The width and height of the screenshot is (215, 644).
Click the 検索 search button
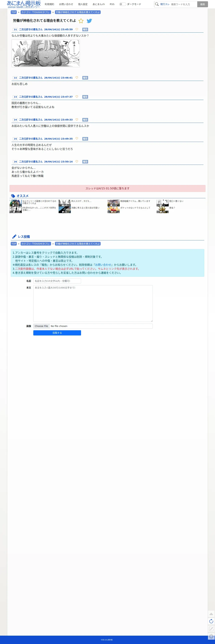(202, 4)
